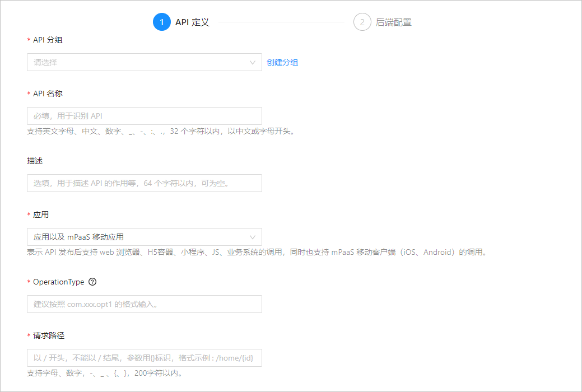
Task: Click the 创建分组 link
Action: click(282, 62)
